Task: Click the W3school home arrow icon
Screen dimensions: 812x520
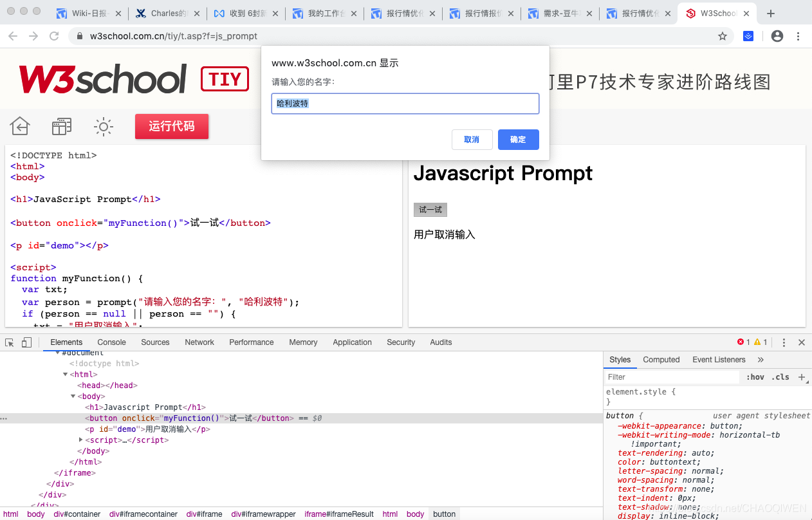Action: 20,126
